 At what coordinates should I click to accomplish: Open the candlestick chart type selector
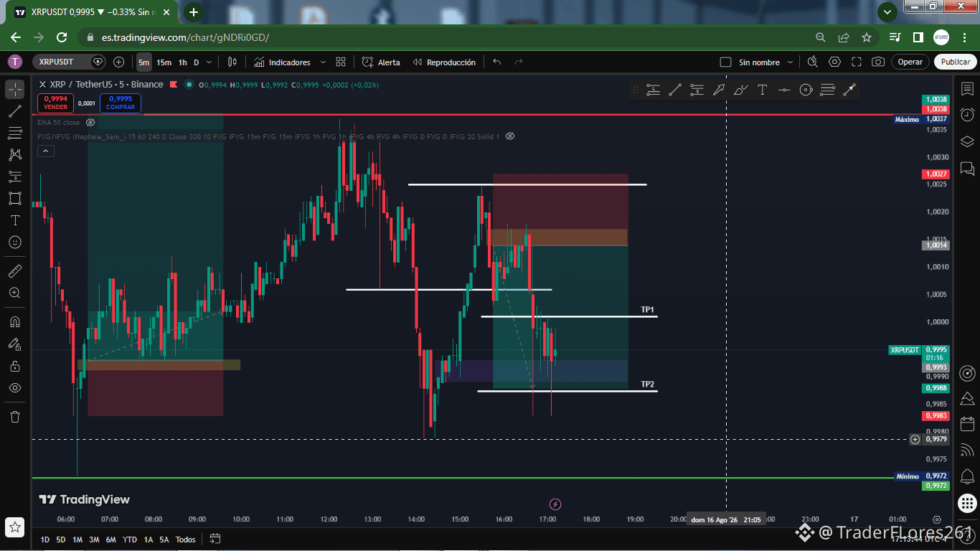[x=232, y=62]
